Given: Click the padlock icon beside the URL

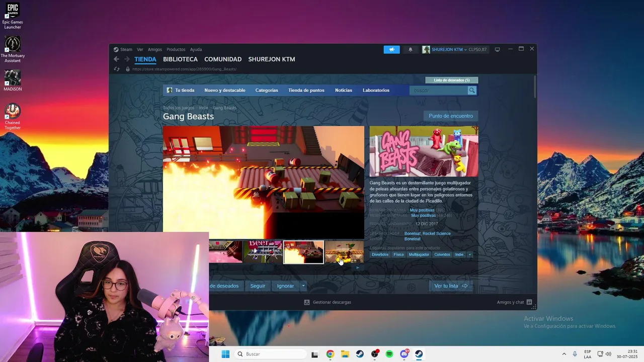Looking at the screenshot, I should pyautogui.click(x=127, y=69).
